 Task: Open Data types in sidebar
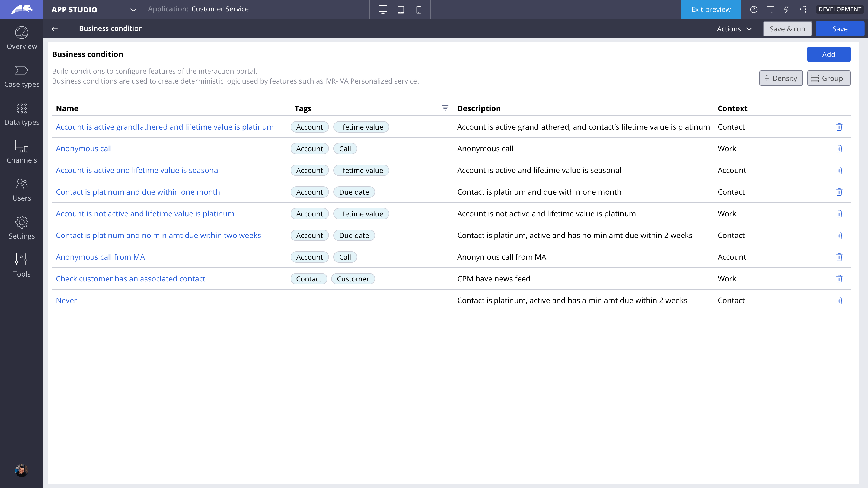(22, 114)
